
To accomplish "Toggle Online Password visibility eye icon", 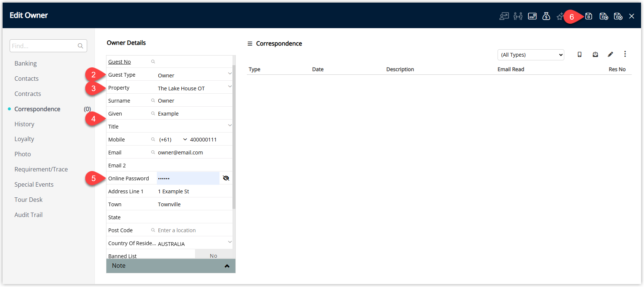I will (226, 178).
